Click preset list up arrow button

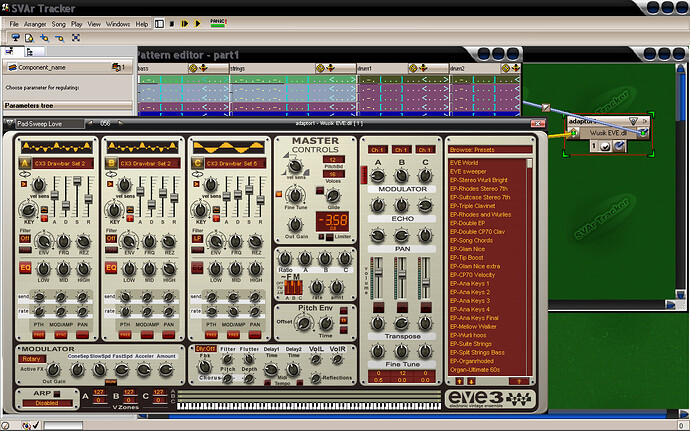[459, 381]
